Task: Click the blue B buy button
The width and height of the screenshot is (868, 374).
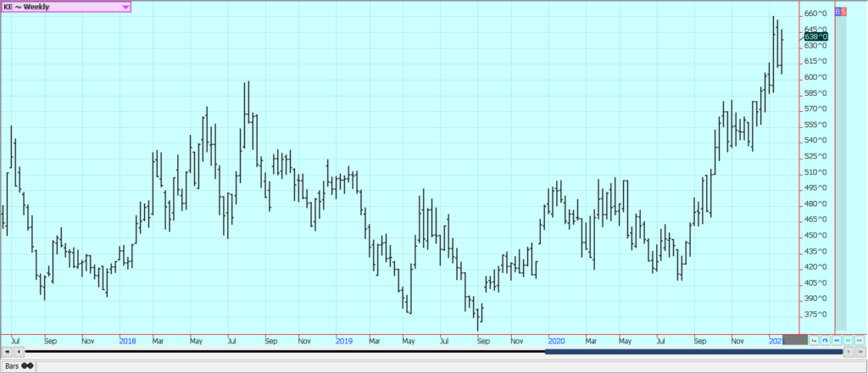Action: 837,11
